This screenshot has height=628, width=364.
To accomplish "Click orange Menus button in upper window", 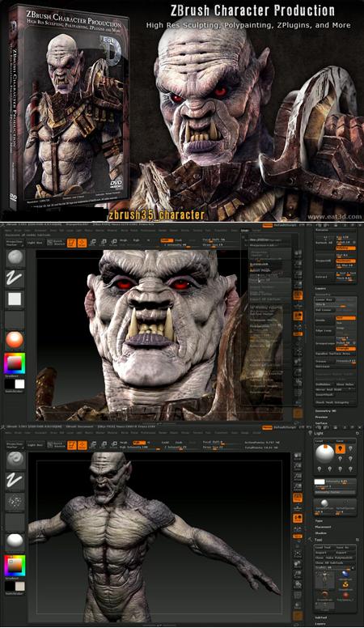I will pyautogui.click(x=268, y=226).
